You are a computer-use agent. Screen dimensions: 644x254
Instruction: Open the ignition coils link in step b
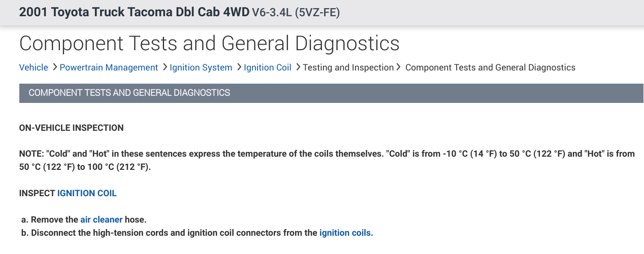[x=345, y=233]
